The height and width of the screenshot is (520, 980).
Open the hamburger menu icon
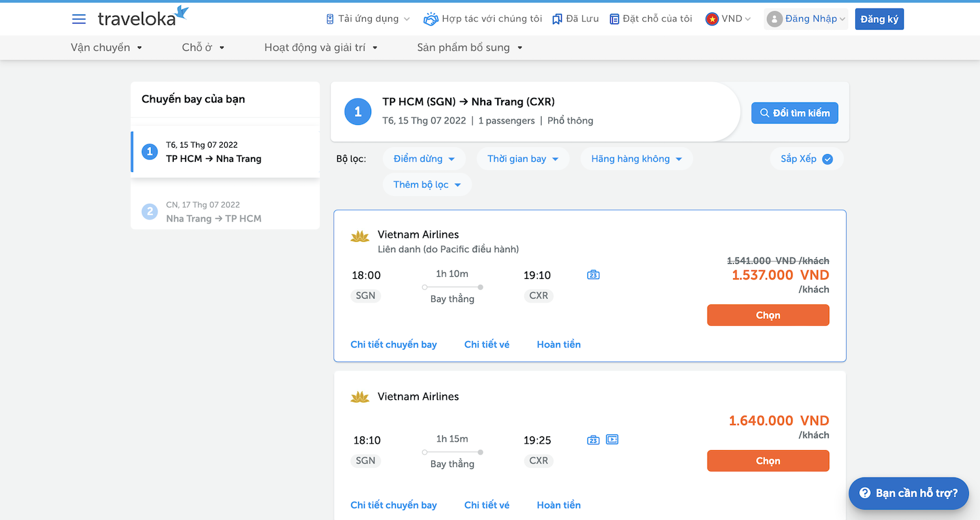pyautogui.click(x=79, y=19)
